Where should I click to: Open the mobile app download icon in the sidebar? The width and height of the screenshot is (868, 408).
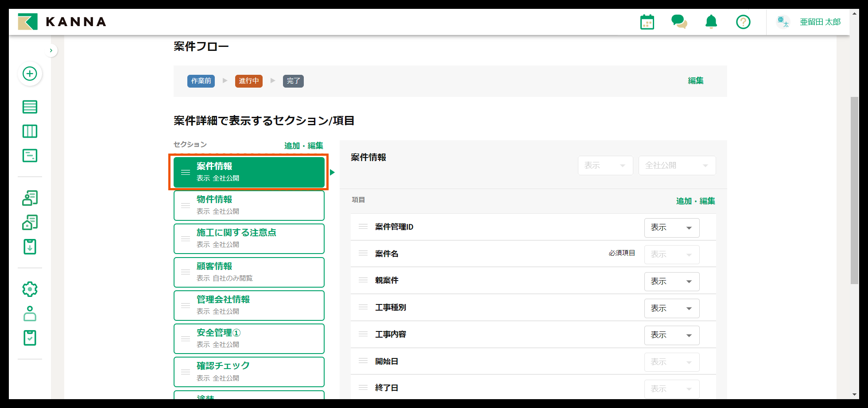[x=30, y=246]
